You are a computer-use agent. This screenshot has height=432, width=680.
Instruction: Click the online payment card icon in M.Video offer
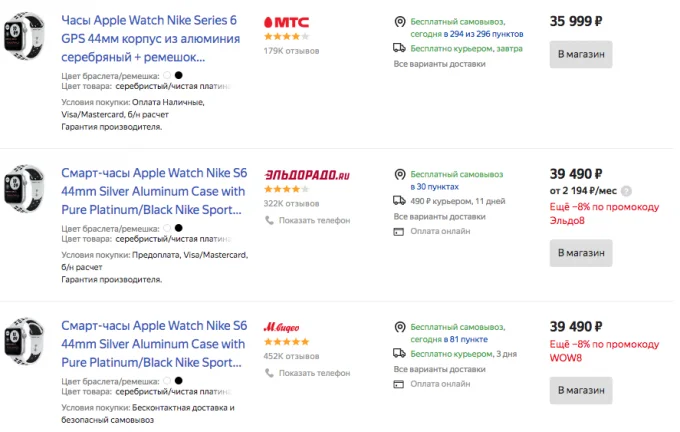399,384
